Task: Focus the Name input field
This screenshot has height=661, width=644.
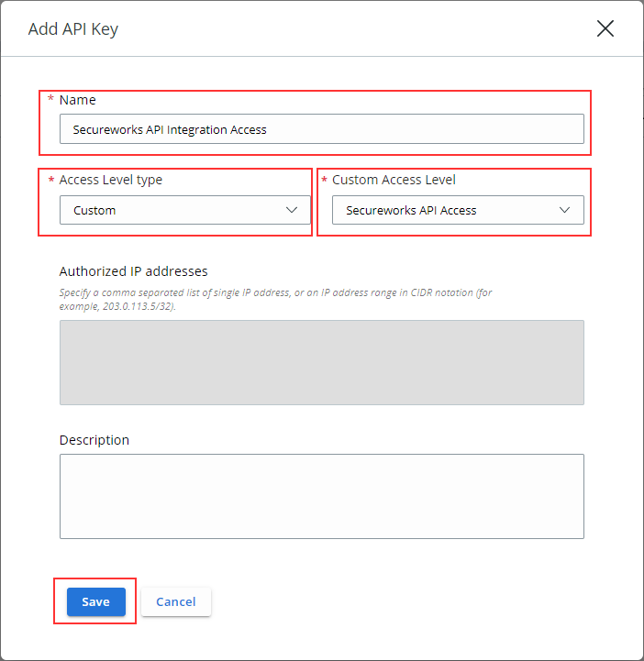Action: 322,129
